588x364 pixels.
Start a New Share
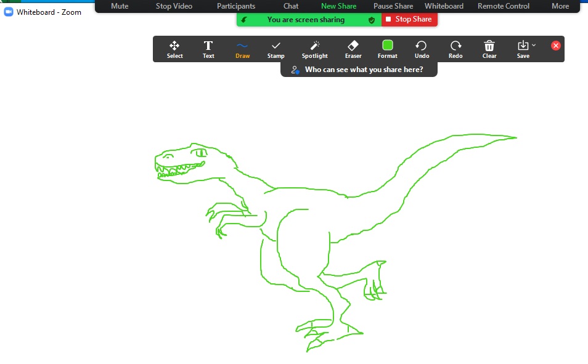tap(338, 6)
